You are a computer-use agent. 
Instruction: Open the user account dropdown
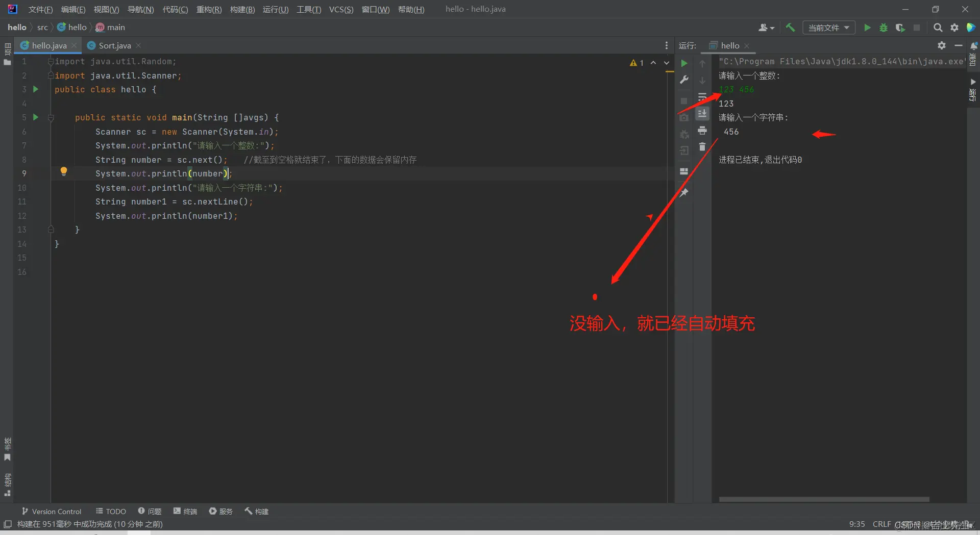[x=766, y=28]
